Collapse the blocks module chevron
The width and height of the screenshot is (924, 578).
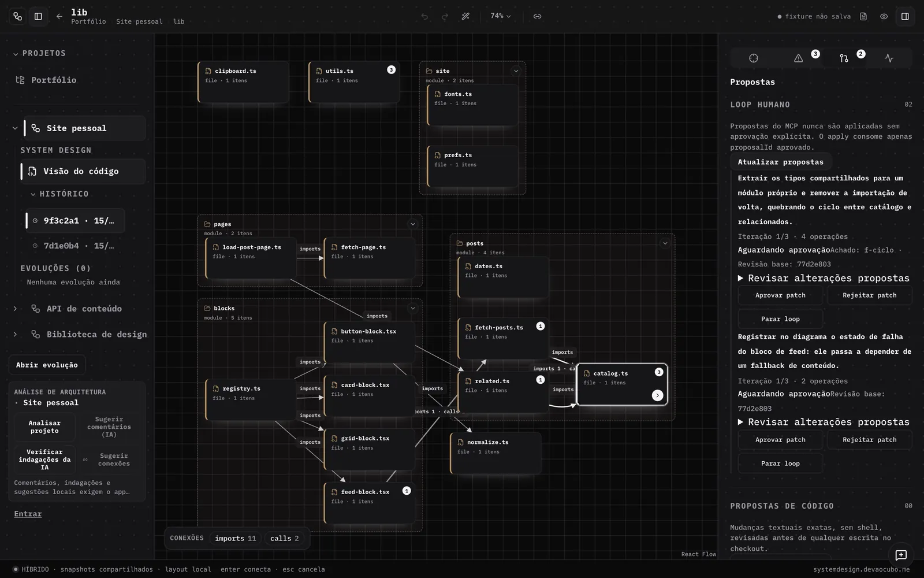[x=413, y=308]
